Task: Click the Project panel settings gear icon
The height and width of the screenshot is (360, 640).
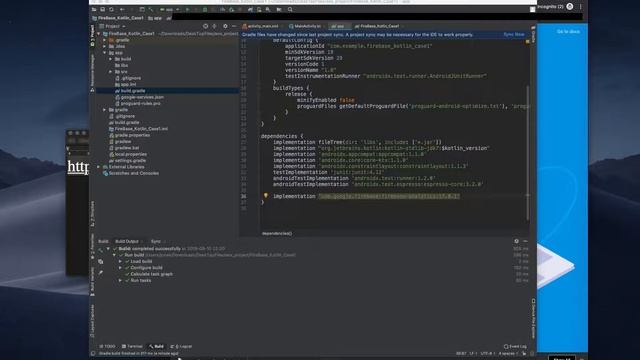Action: [225, 26]
